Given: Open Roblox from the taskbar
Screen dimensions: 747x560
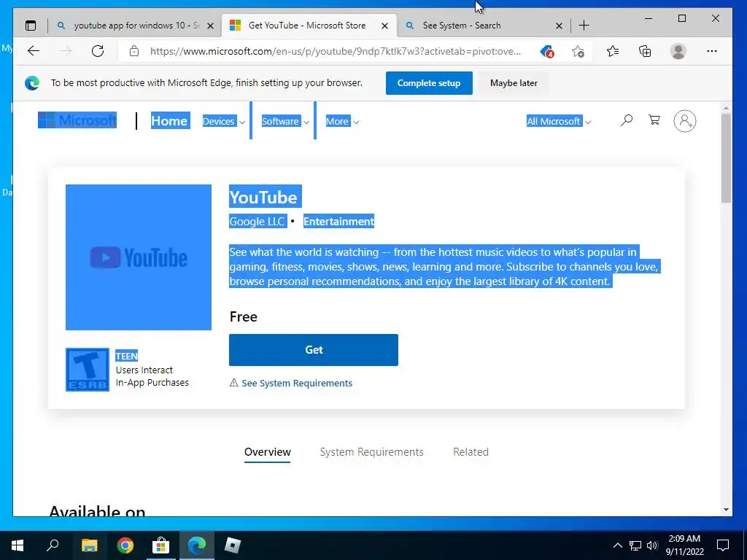Looking at the screenshot, I should [x=233, y=545].
